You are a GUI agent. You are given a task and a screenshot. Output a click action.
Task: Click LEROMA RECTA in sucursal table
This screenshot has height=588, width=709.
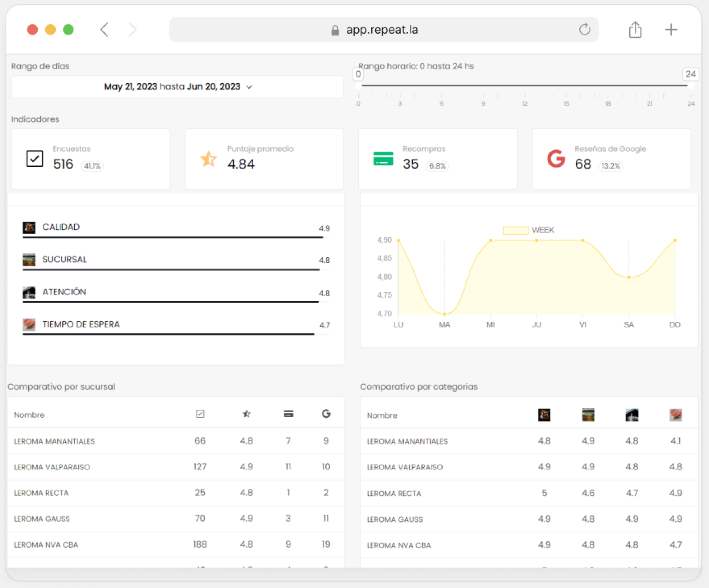pyautogui.click(x=41, y=493)
